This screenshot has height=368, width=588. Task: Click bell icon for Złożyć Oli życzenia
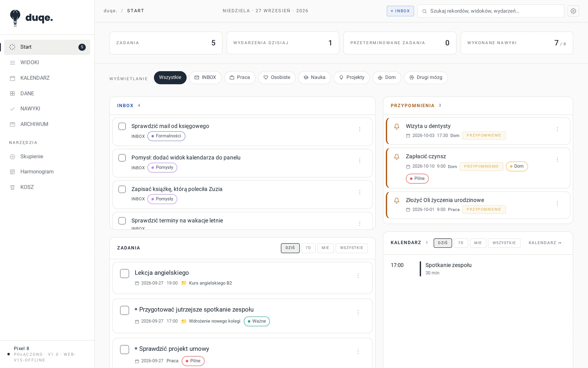[397, 201]
